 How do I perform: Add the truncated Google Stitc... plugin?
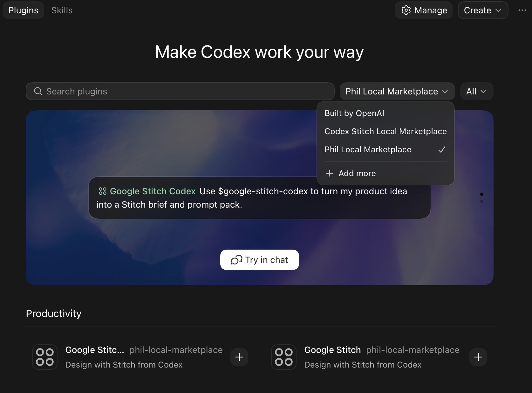pyautogui.click(x=239, y=357)
